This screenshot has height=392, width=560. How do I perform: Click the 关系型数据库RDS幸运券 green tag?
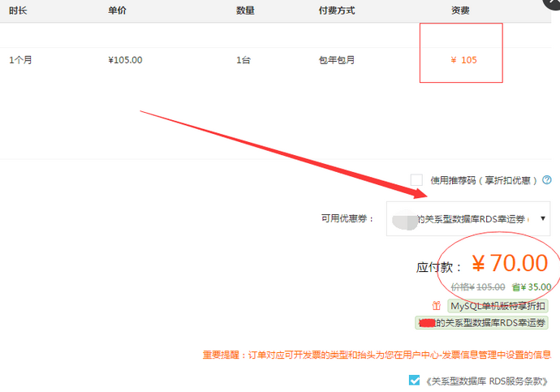pyautogui.click(x=481, y=323)
